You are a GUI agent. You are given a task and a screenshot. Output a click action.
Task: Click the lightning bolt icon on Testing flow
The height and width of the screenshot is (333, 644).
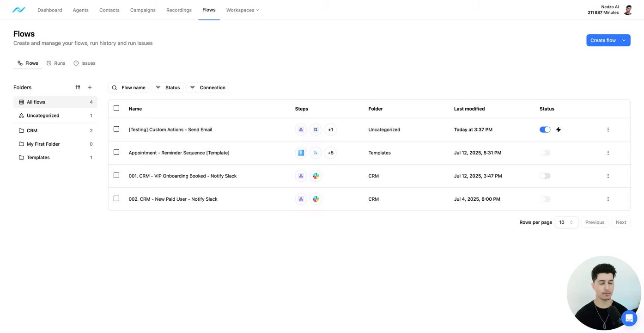point(558,130)
